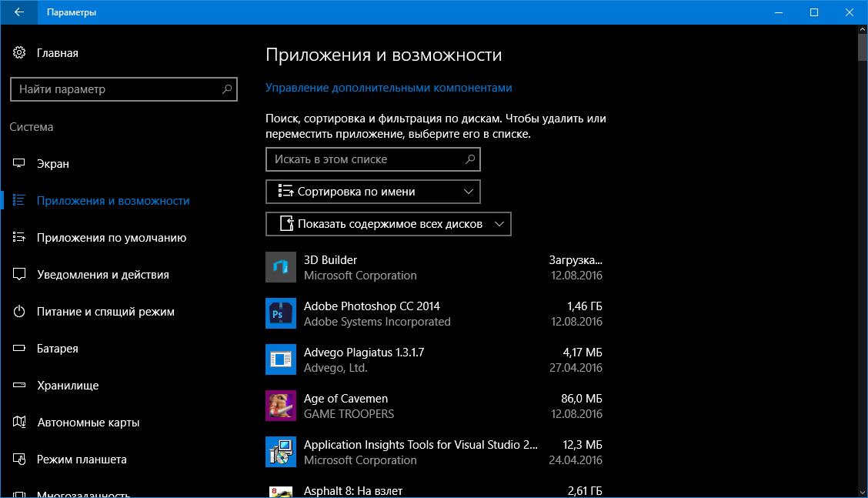Click the Батарея battery icon
This screenshot has height=498, width=868.
coord(19,349)
